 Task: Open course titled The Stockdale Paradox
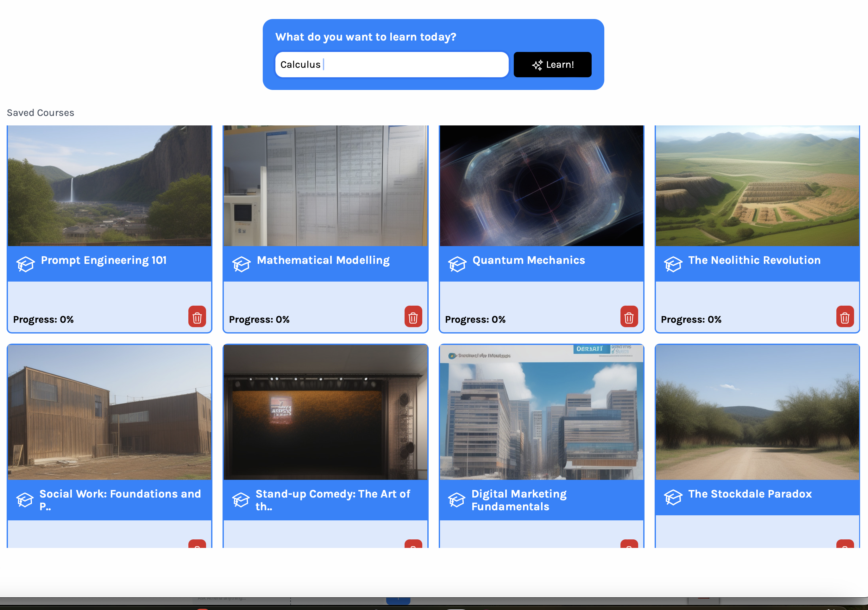[x=750, y=494]
